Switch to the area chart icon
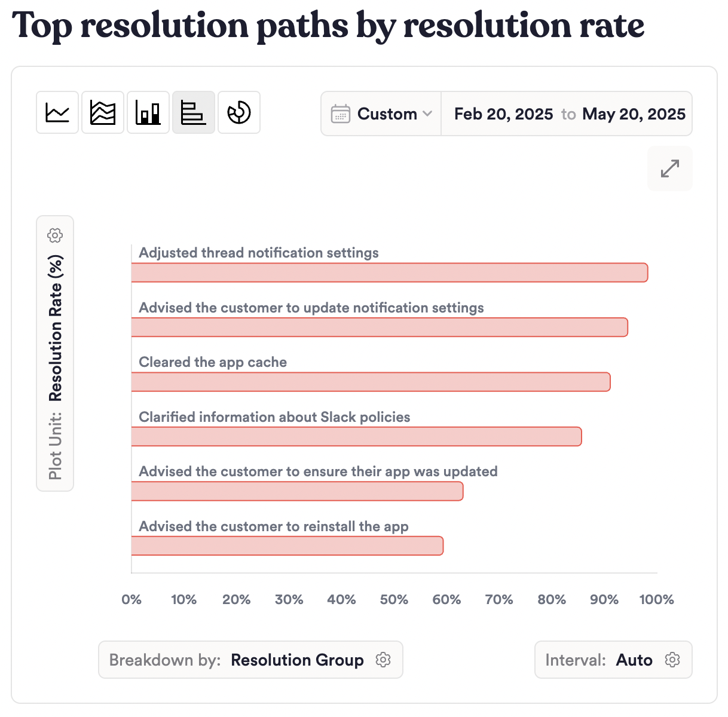728x717 pixels. [102, 112]
